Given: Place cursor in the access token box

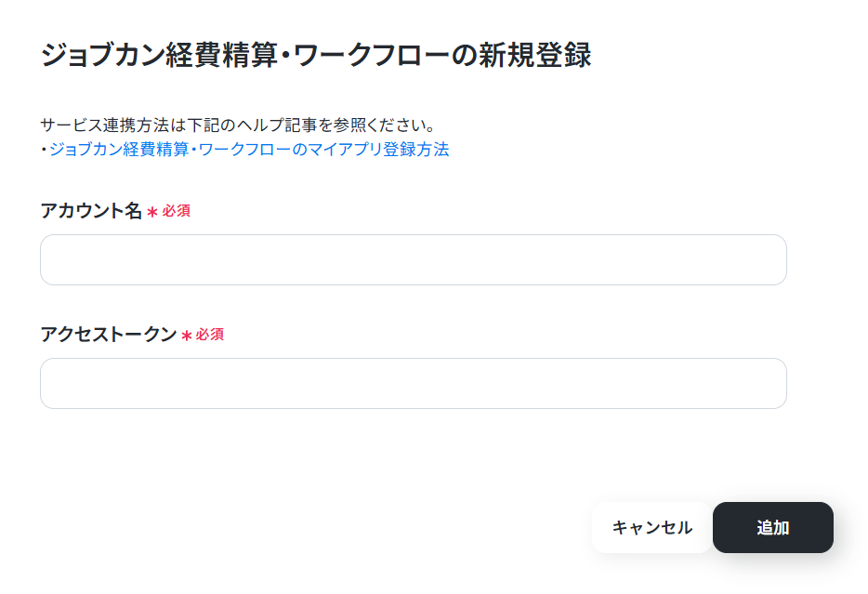Looking at the screenshot, I should click(414, 383).
